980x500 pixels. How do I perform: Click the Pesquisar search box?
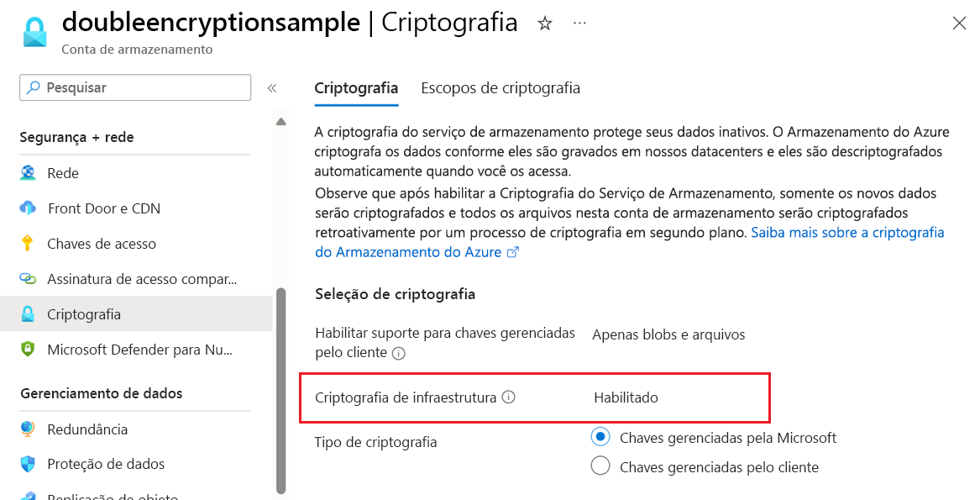(x=134, y=87)
